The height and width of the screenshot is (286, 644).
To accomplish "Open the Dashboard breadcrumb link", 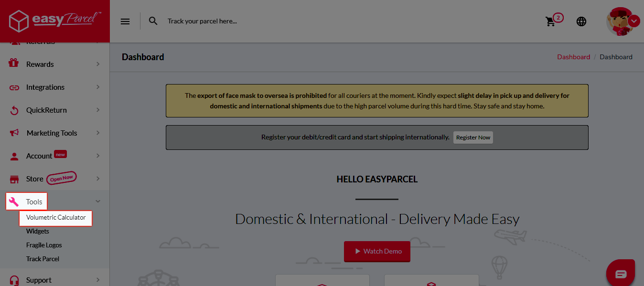I will click(x=573, y=56).
